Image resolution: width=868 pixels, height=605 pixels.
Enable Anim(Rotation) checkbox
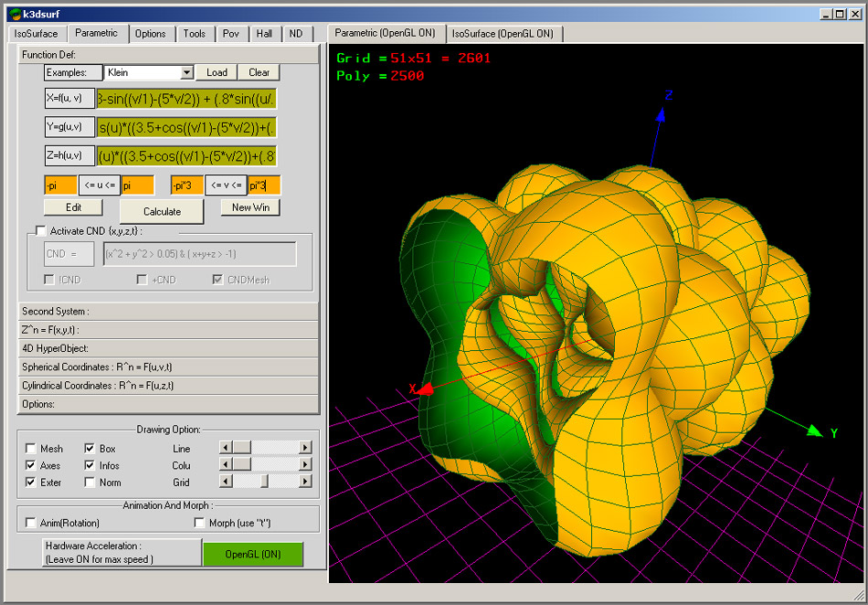click(x=31, y=523)
